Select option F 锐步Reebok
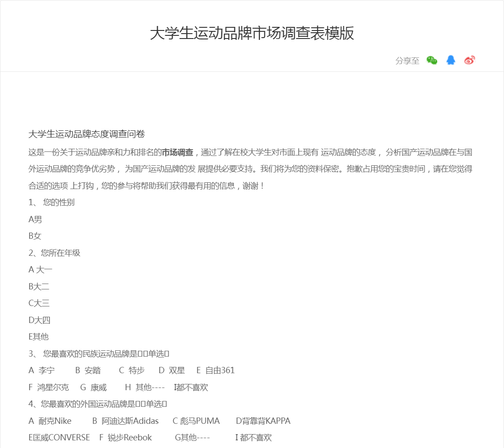The height and width of the screenshot is (448, 504). tap(126, 438)
